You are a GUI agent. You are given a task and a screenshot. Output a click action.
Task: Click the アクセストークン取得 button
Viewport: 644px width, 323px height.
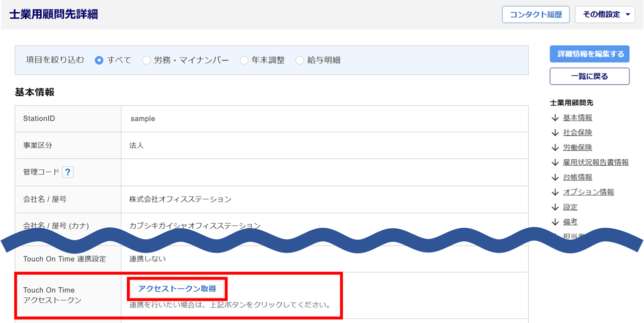click(177, 289)
